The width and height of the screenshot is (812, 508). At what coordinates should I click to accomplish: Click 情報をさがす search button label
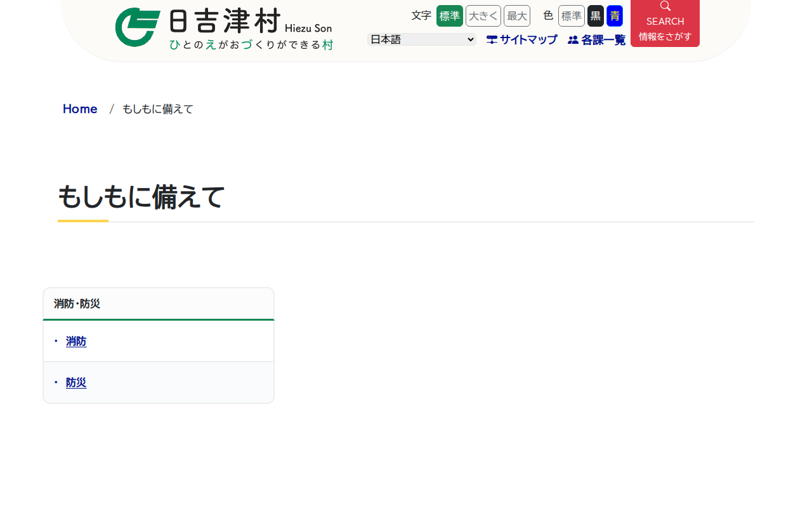665,36
